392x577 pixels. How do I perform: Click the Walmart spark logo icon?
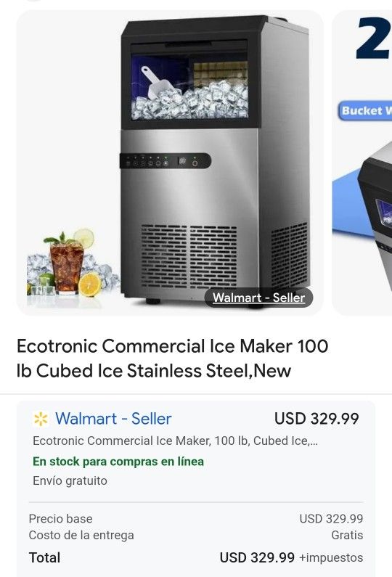(x=41, y=419)
